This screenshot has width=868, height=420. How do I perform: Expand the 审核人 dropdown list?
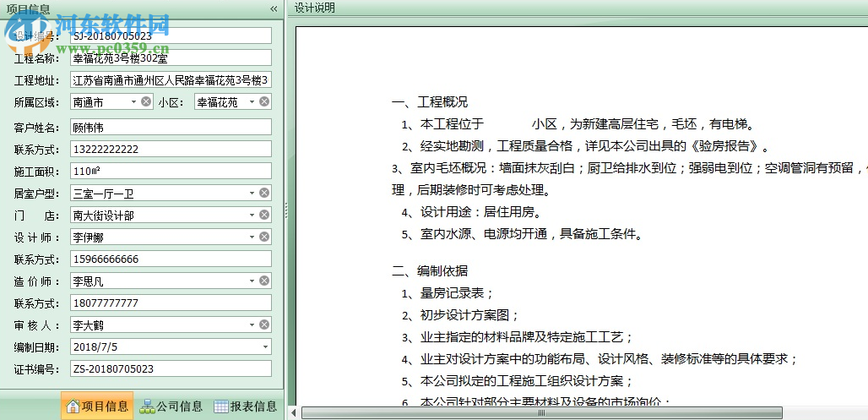coord(252,325)
